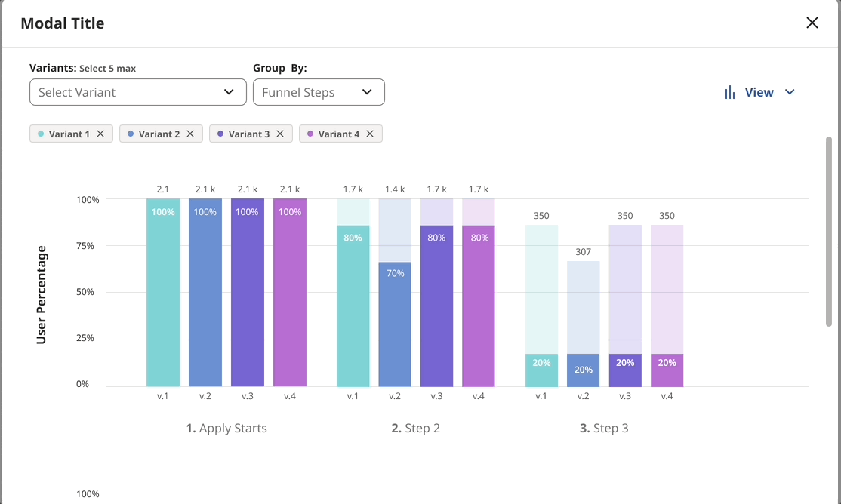Viewport: 841px width, 504px height.
Task: Open the Funnel Steps group-by dropdown
Action: [319, 92]
